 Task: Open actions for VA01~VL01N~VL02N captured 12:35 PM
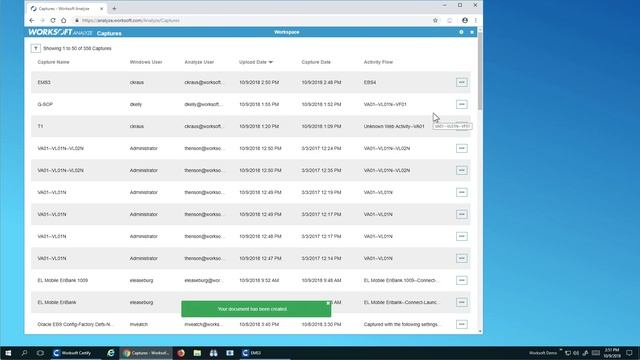click(x=462, y=171)
